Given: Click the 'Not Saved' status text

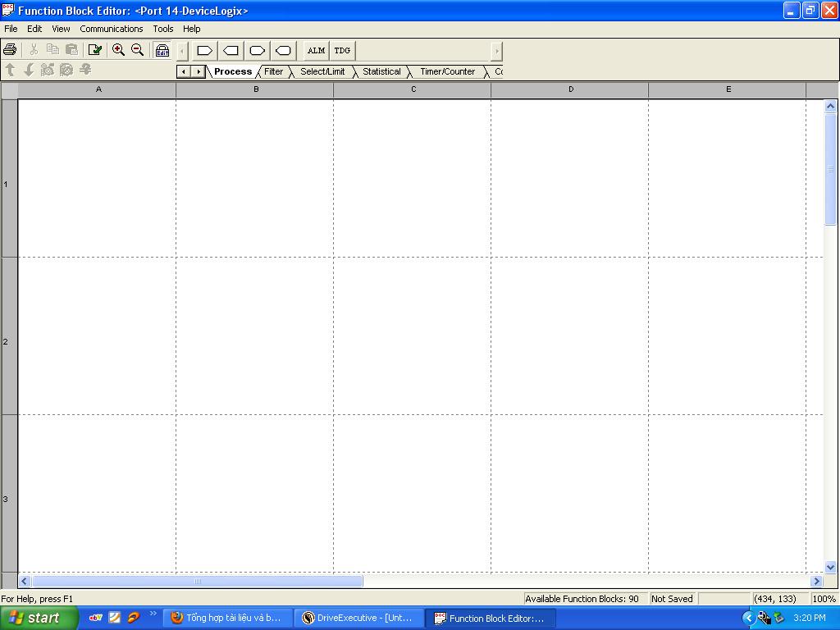Looking at the screenshot, I should [x=672, y=599].
